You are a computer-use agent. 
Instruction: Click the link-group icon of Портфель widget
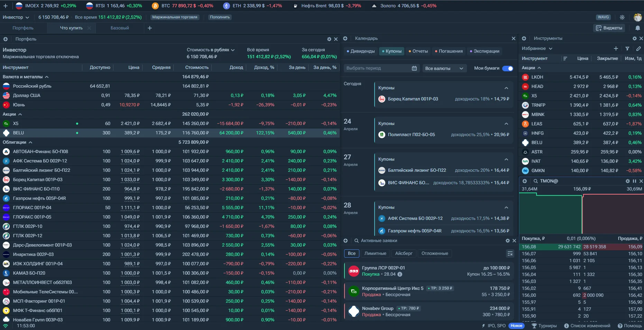[6, 39]
